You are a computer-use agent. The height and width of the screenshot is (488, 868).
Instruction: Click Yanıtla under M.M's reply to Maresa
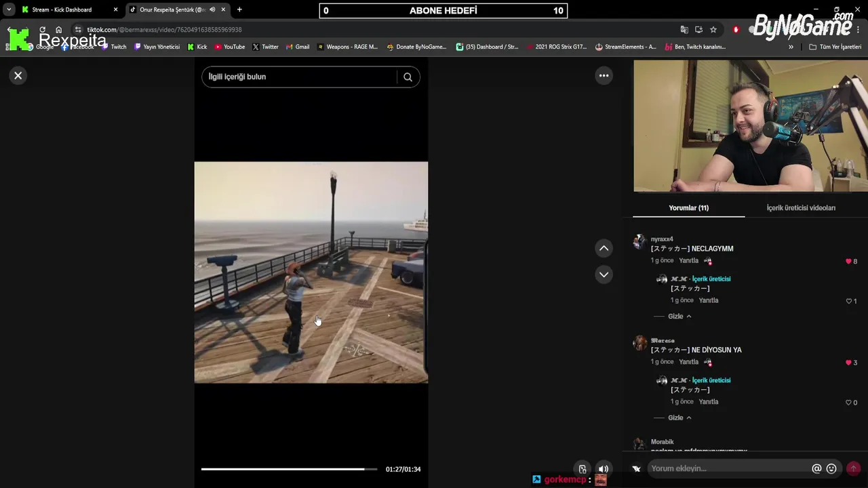(x=709, y=403)
